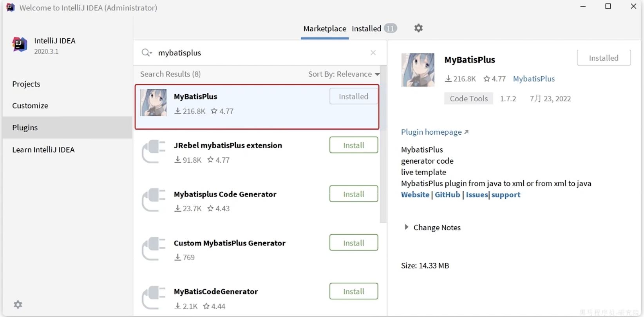Open Sort By Relevance dropdown
Screen dimensions: 644x317
pyautogui.click(x=344, y=74)
